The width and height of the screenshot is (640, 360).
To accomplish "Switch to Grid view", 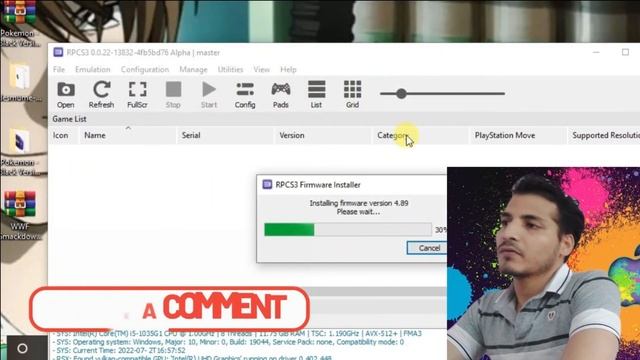I will click(352, 95).
